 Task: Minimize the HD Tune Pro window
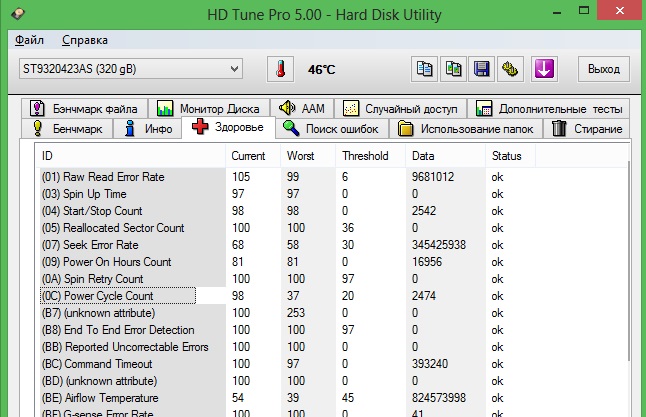pyautogui.click(x=557, y=12)
